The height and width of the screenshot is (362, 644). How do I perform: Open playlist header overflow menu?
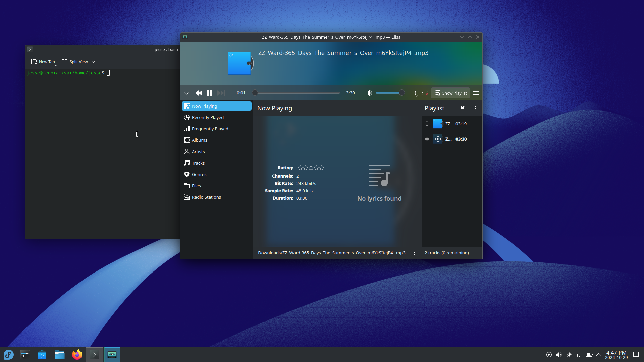tap(475, 108)
